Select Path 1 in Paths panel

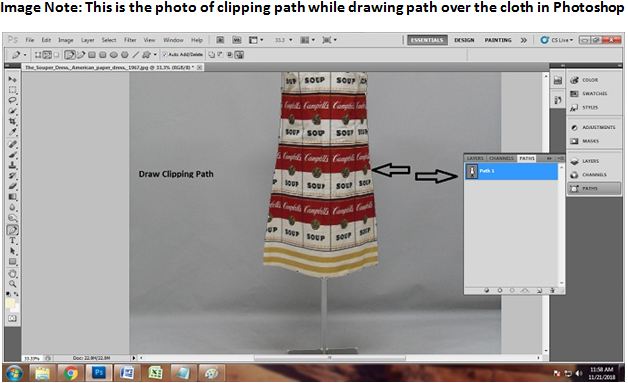click(x=511, y=171)
